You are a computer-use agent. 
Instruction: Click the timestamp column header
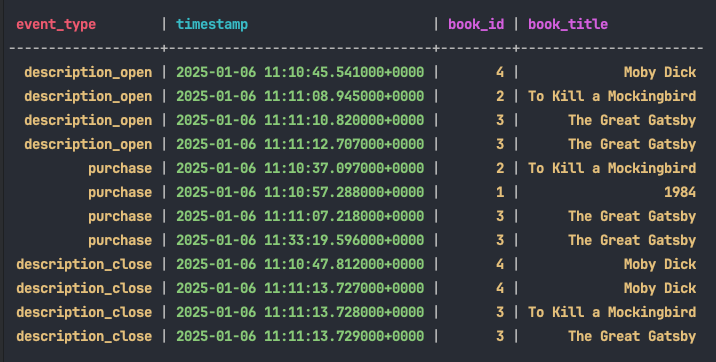(x=212, y=24)
